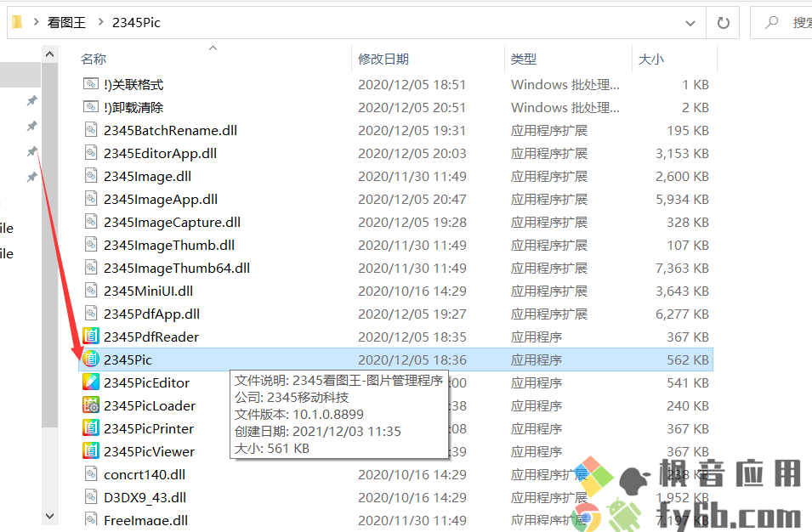Expand the chevron before 看图王 in breadcrumb

click(x=37, y=22)
